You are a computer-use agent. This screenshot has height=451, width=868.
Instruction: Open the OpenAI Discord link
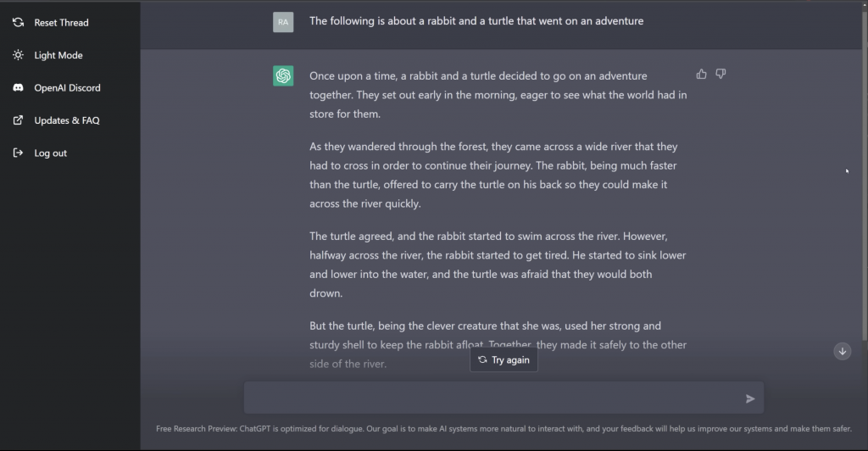[x=67, y=88]
